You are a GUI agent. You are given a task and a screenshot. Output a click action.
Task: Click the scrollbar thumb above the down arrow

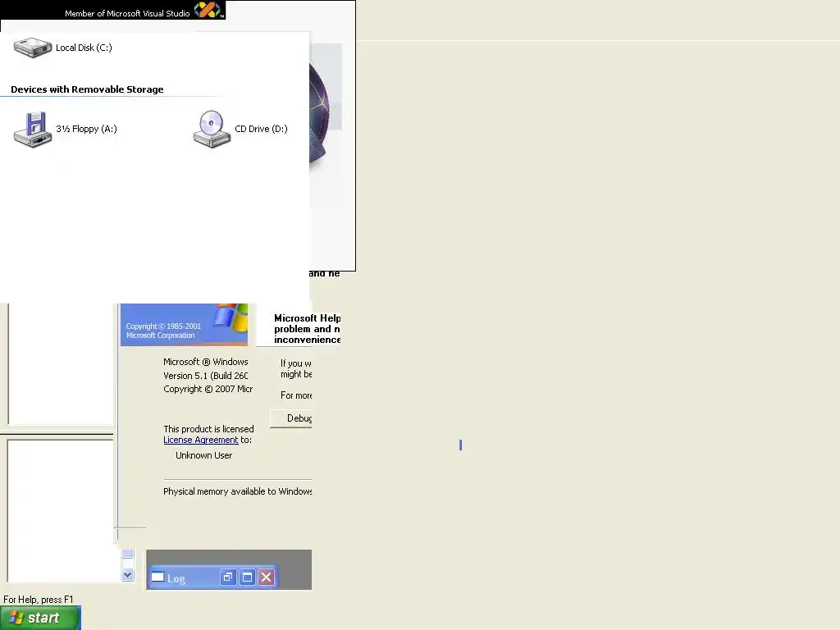tap(127, 554)
